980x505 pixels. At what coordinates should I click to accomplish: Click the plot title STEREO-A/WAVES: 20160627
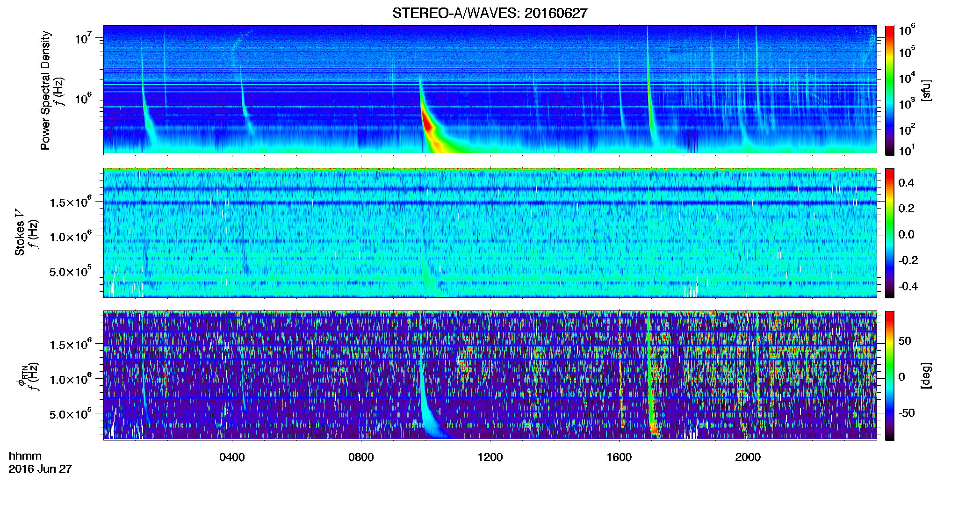click(490, 13)
